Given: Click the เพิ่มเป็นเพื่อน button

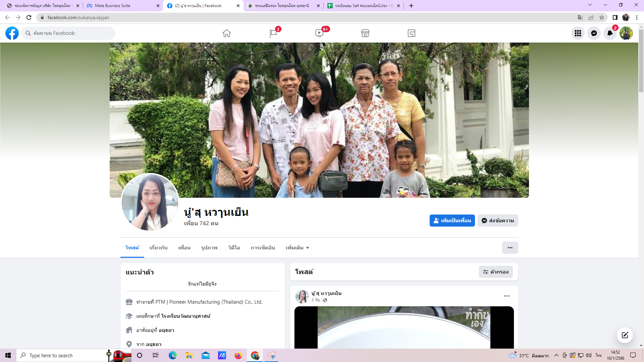Looking at the screenshot, I should [x=452, y=221].
